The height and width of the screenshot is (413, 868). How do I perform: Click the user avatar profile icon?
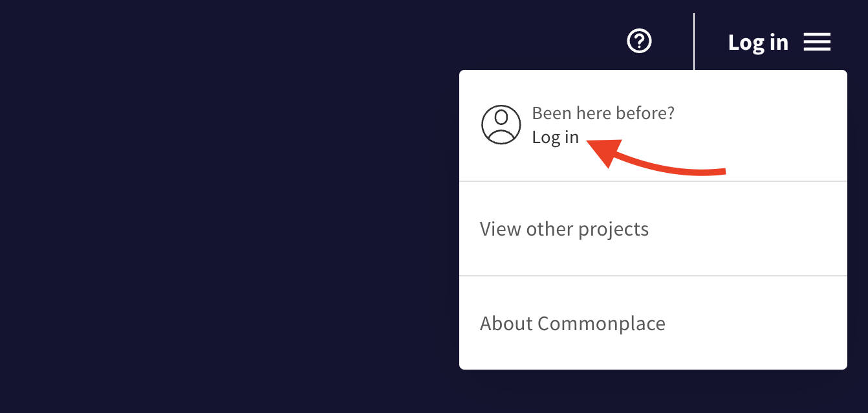pyautogui.click(x=501, y=125)
